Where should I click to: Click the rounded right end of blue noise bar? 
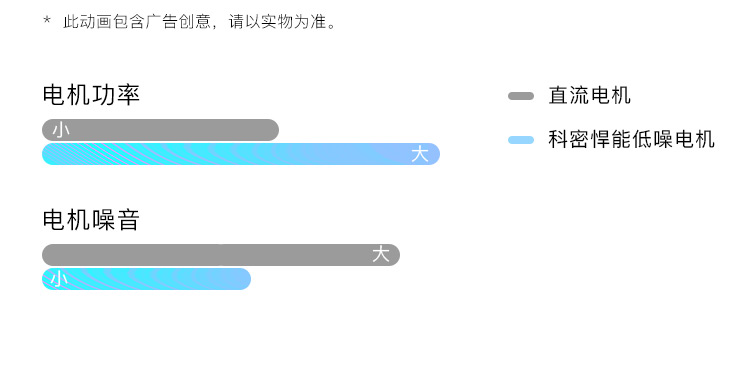point(244,279)
